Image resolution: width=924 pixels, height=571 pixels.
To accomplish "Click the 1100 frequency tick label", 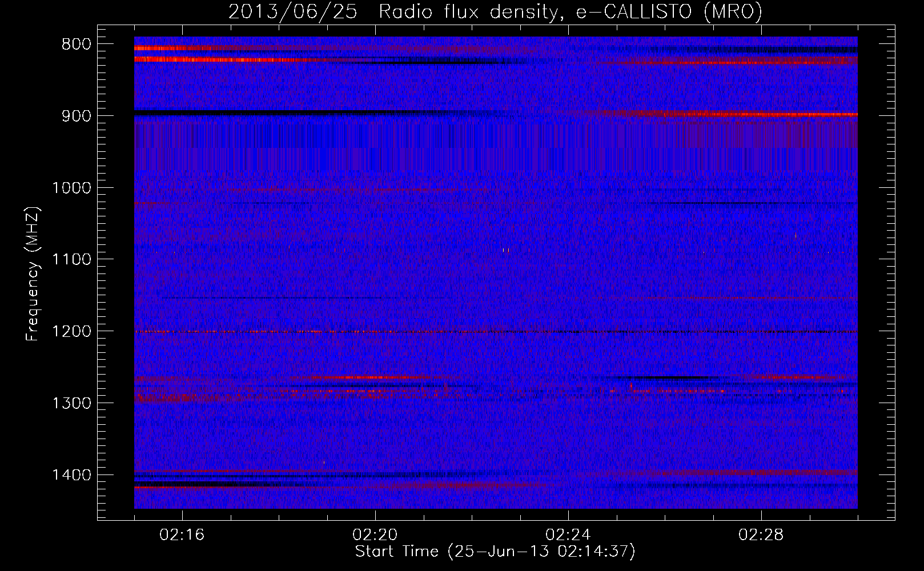I will click(71, 260).
